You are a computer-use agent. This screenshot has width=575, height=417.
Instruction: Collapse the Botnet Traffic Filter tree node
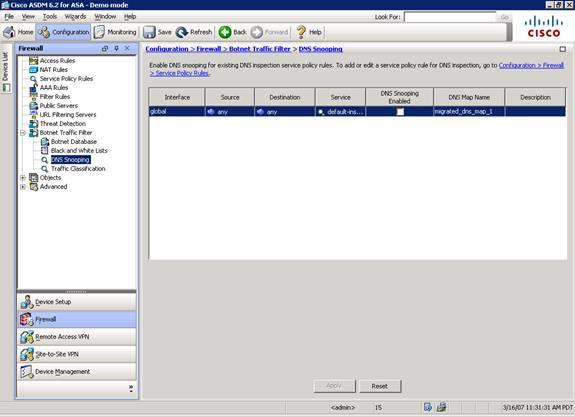pyautogui.click(x=23, y=133)
